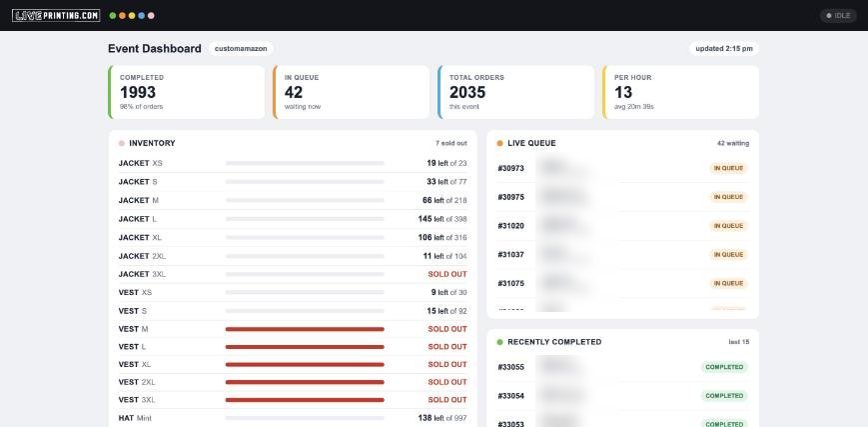Click IN QUEUE badge for order #31020
Screen dimensions: 868x427
728,226
